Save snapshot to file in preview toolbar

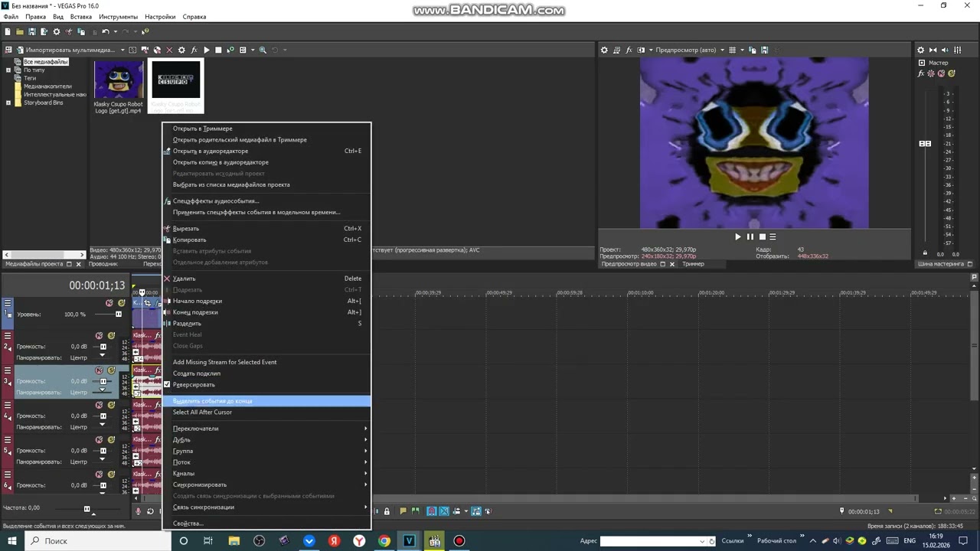(x=764, y=50)
